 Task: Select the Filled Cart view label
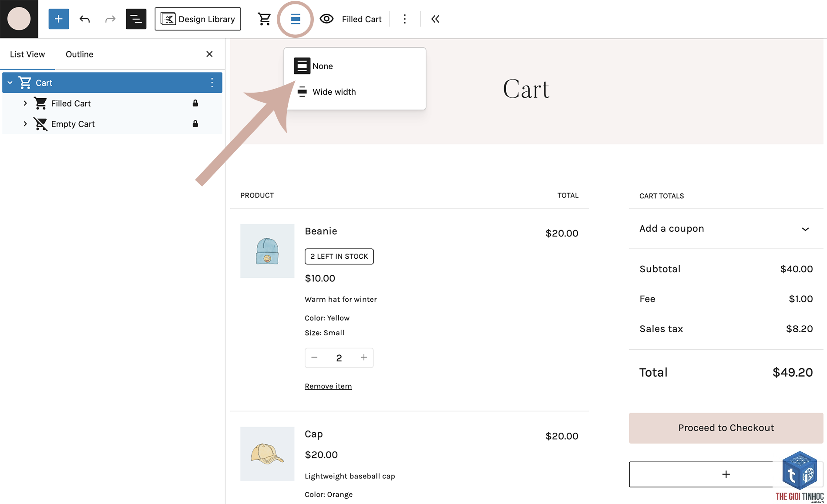pos(362,19)
